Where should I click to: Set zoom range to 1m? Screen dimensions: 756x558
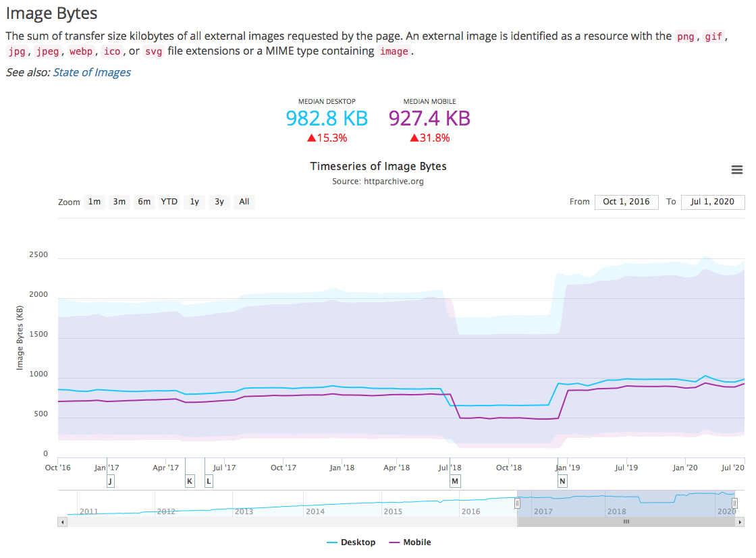tap(94, 202)
